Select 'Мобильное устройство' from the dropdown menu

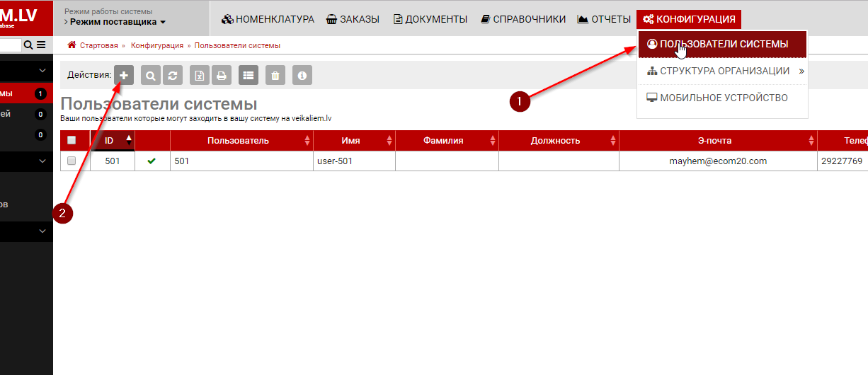click(722, 98)
